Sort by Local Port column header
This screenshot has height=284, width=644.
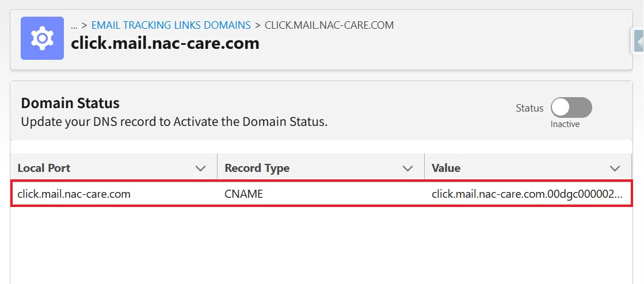coord(44,168)
